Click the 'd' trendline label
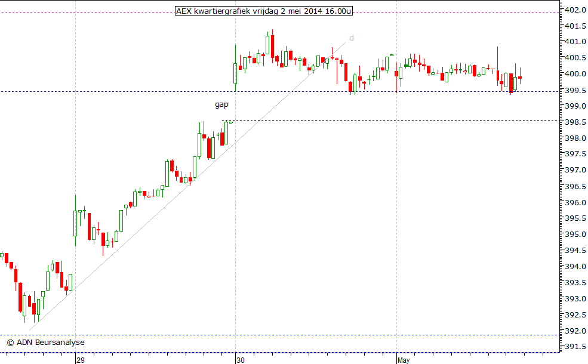Image resolution: width=588 pixels, height=364 pixels. click(x=352, y=38)
